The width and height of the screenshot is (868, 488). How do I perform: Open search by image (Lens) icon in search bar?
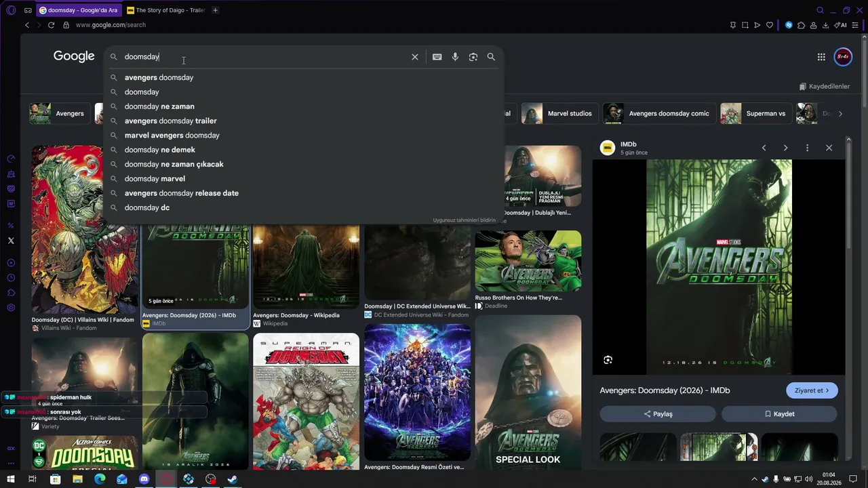pyautogui.click(x=473, y=57)
